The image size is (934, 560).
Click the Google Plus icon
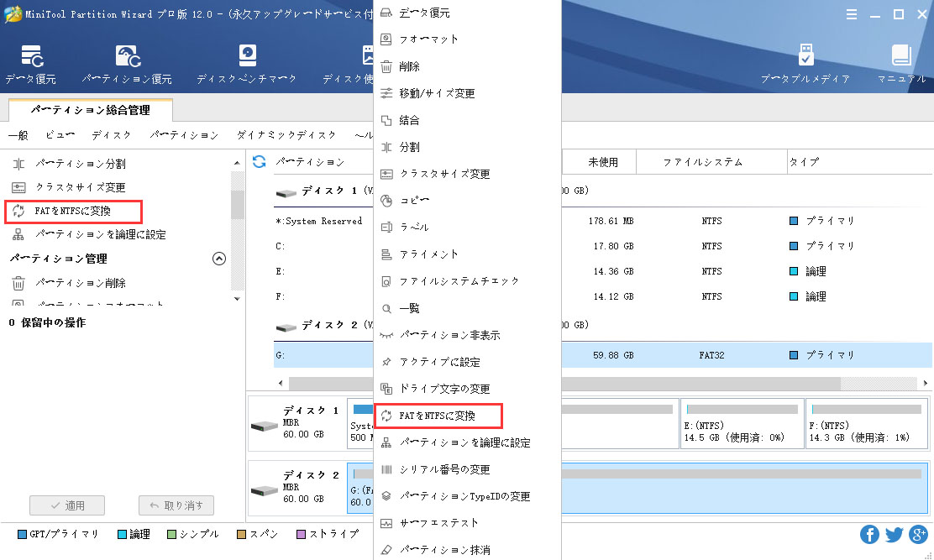(917, 534)
